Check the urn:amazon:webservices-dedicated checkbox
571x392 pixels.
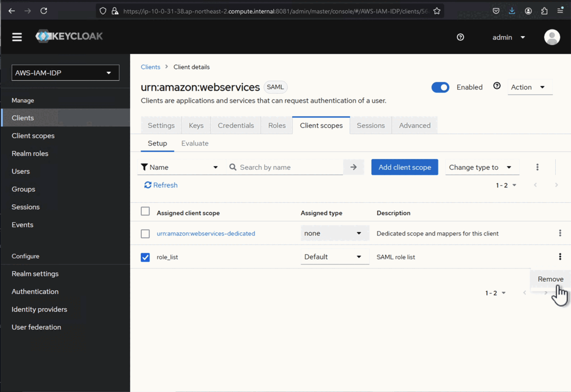(x=146, y=234)
